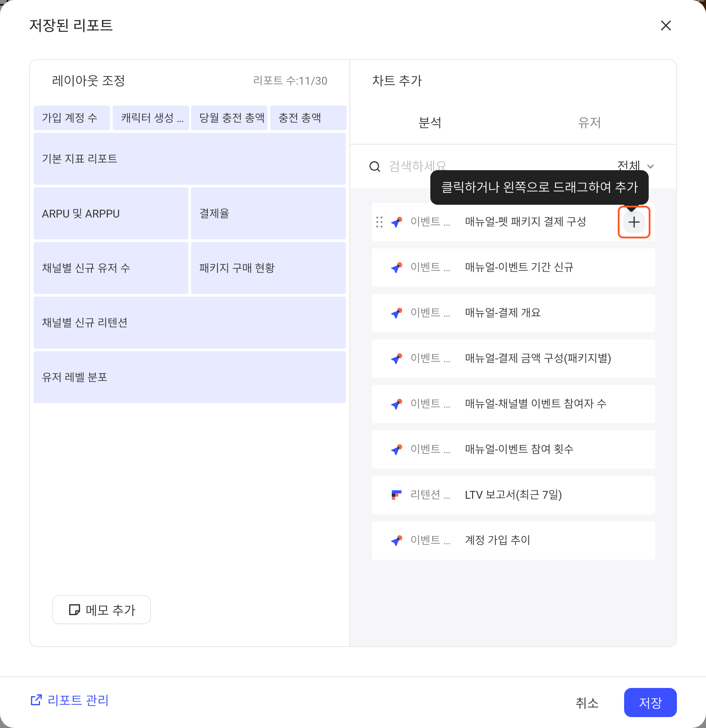Click the 메모 추가 button
The height and width of the screenshot is (728, 706).
pos(101,610)
